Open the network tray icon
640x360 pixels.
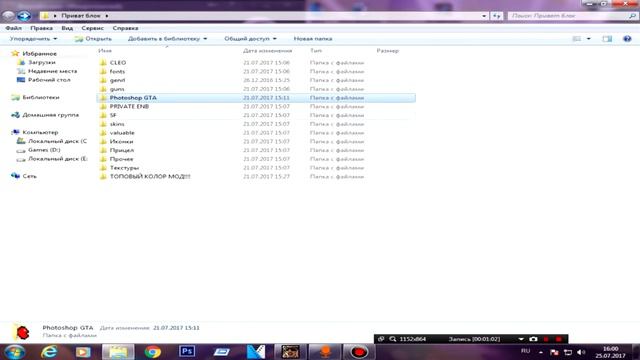click(568, 352)
